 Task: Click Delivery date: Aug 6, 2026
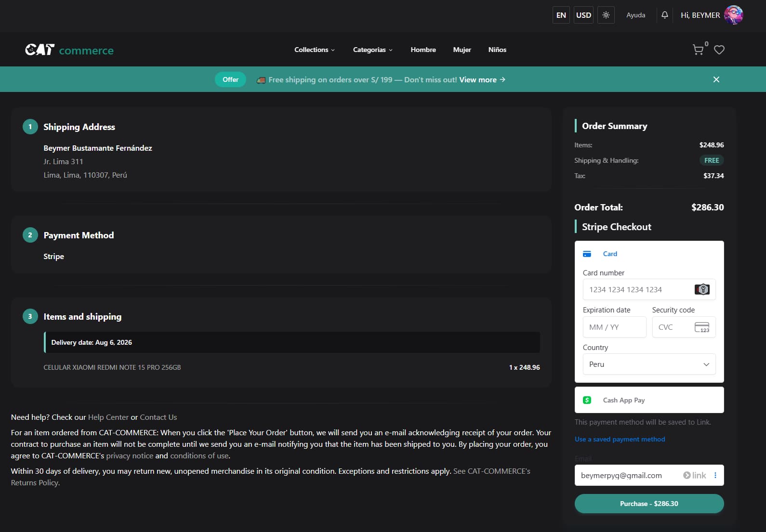(92, 342)
